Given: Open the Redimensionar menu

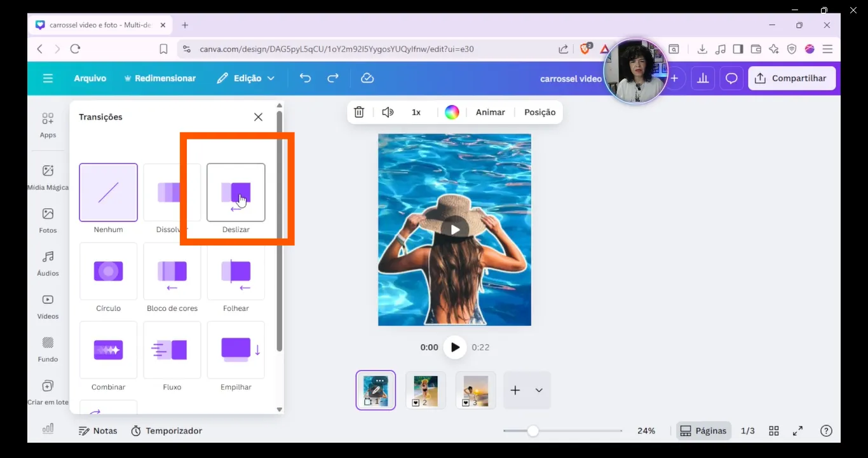Looking at the screenshot, I should pos(159,78).
